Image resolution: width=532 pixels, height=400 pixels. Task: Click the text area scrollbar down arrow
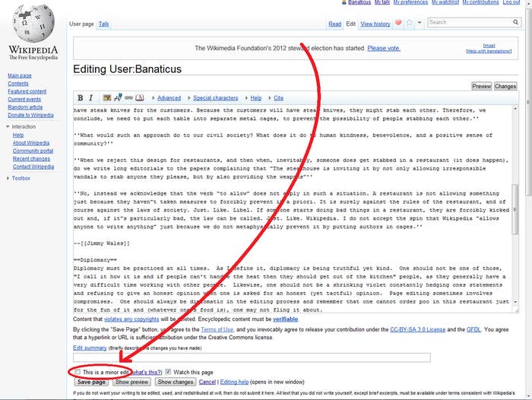tap(515, 302)
